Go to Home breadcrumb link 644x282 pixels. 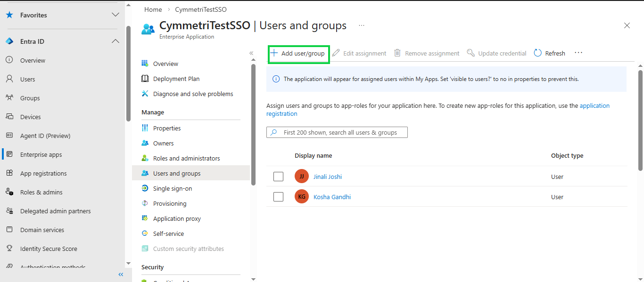(153, 9)
